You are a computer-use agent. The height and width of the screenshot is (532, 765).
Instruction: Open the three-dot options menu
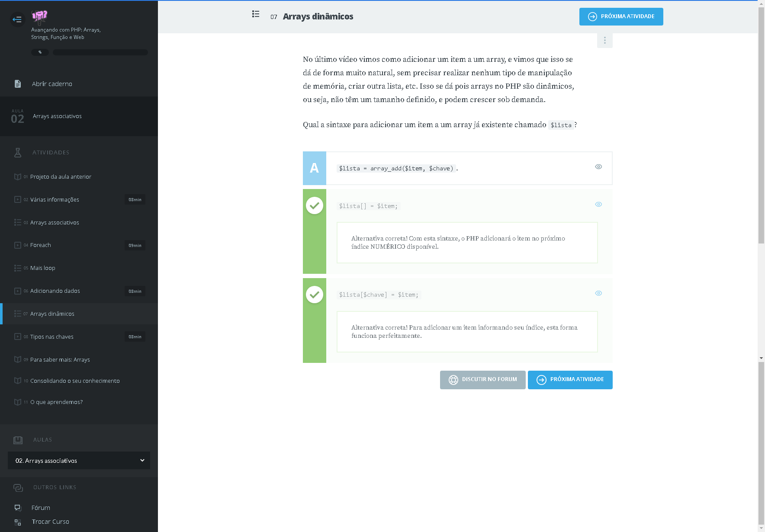604,40
